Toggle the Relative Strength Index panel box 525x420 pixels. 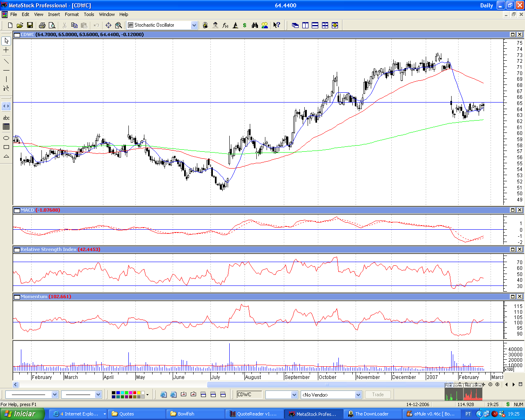17,249
